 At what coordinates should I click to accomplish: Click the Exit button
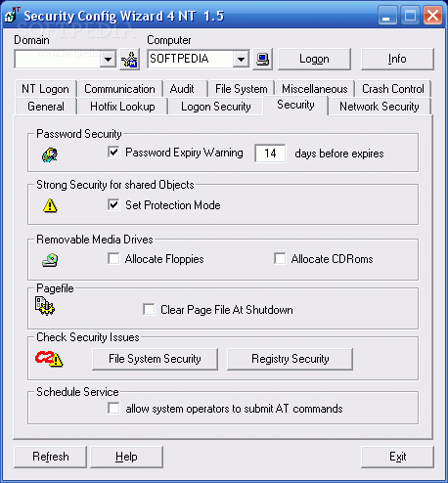tap(397, 457)
